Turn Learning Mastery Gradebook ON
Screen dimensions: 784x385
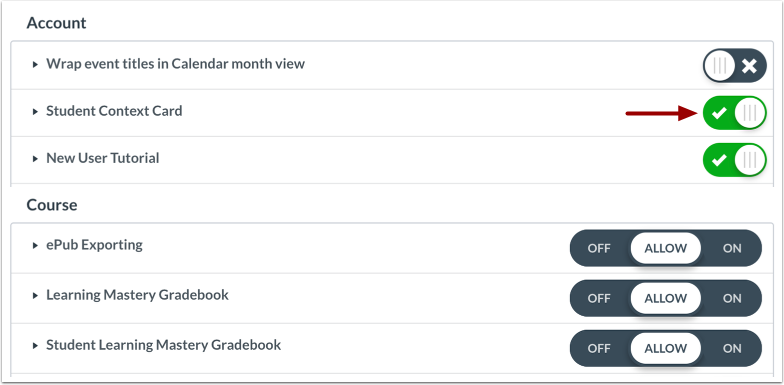tap(732, 298)
